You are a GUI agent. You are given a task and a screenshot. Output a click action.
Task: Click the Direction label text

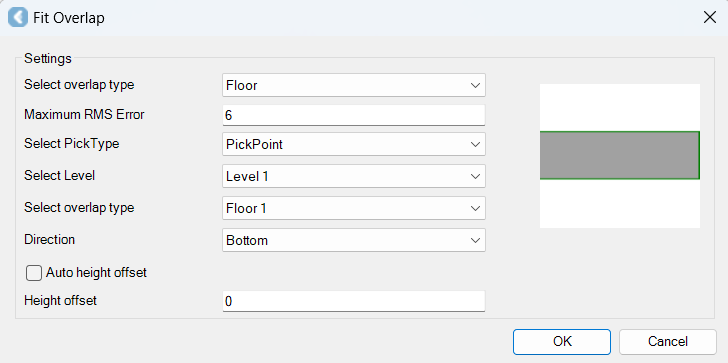click(49, 240)
